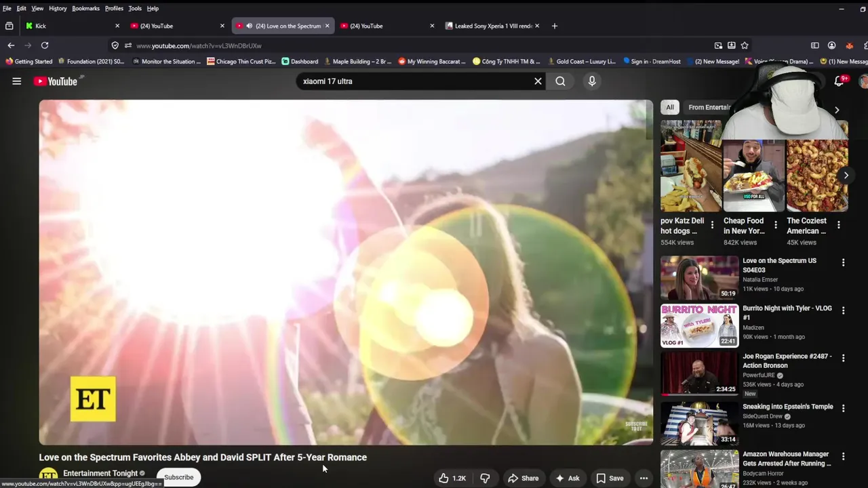868x488 pixels.
Task: Open the Getting Started bookmark
Action: coord(28,62)
